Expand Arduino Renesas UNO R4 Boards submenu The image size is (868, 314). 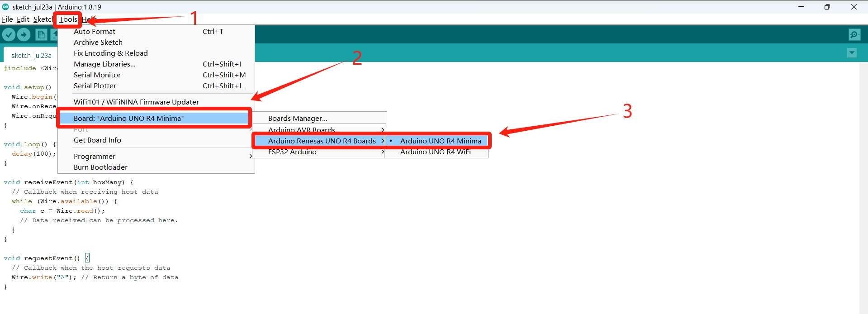tap(319, 141)
